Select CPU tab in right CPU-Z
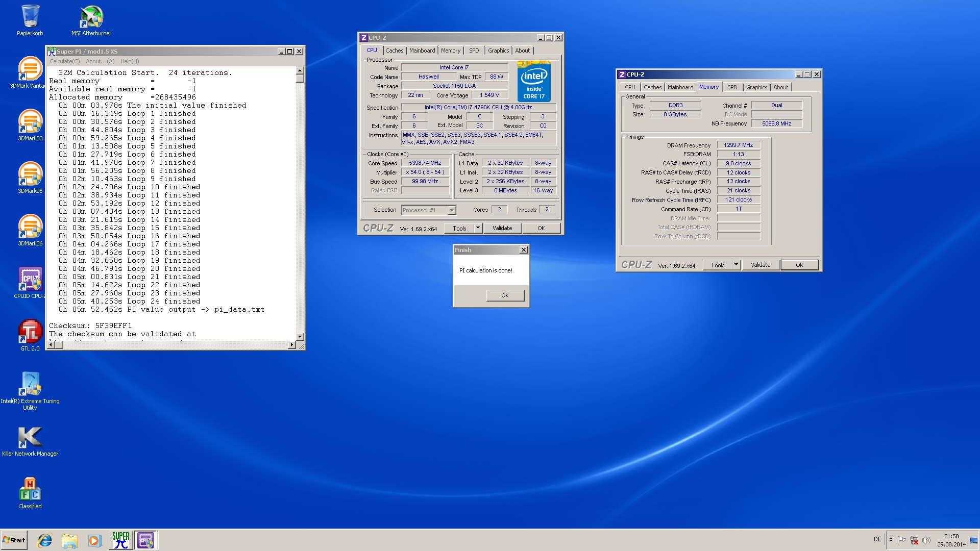980x551 pixels. point(630,87)
